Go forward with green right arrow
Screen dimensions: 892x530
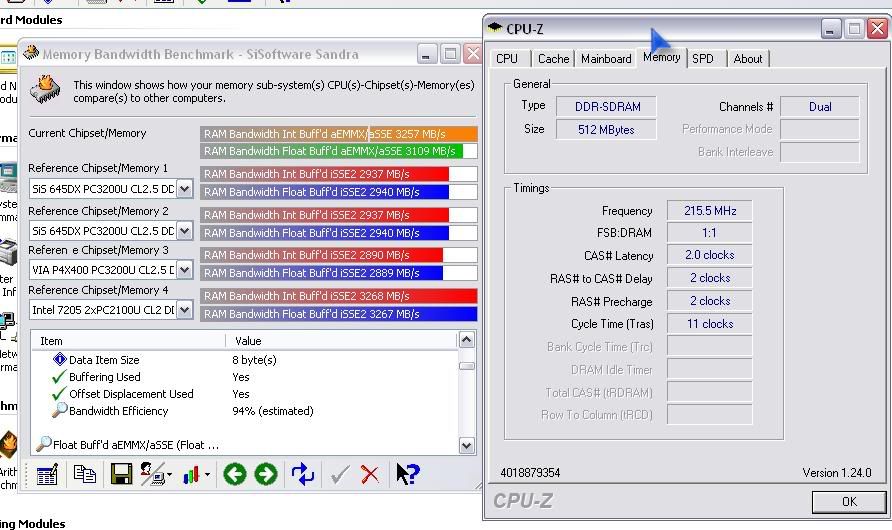266,474
